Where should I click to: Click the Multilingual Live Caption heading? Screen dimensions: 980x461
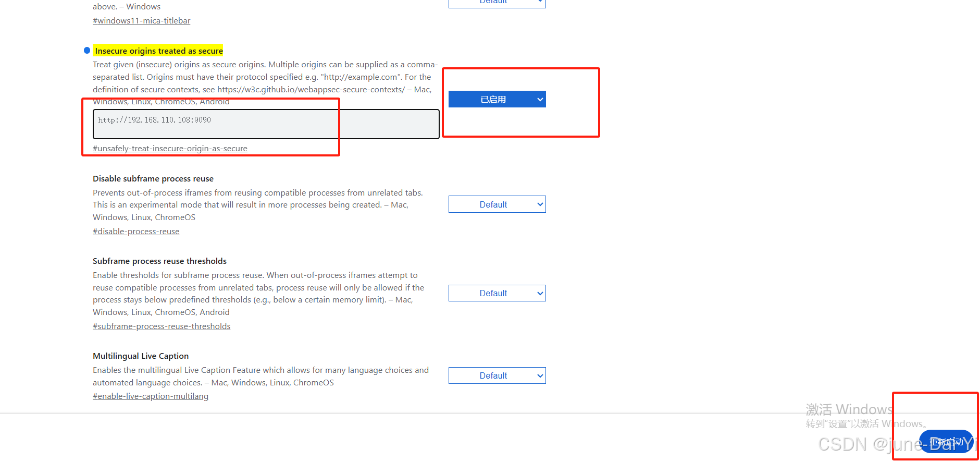pos(141,356)
